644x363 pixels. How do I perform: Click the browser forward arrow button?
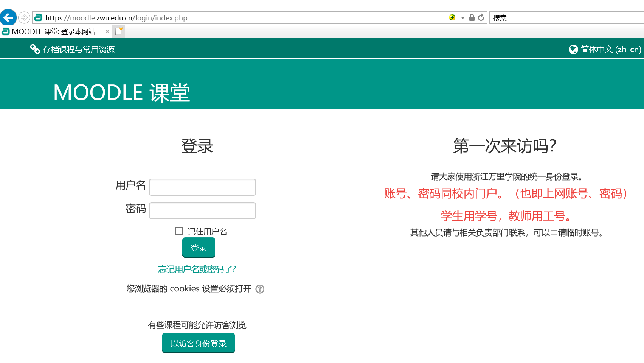click(24, 17)
